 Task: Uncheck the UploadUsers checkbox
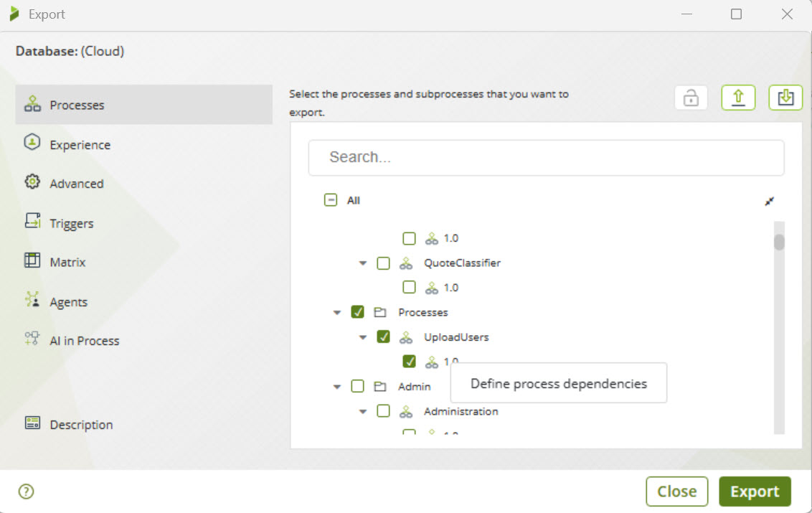coord(384,336)
